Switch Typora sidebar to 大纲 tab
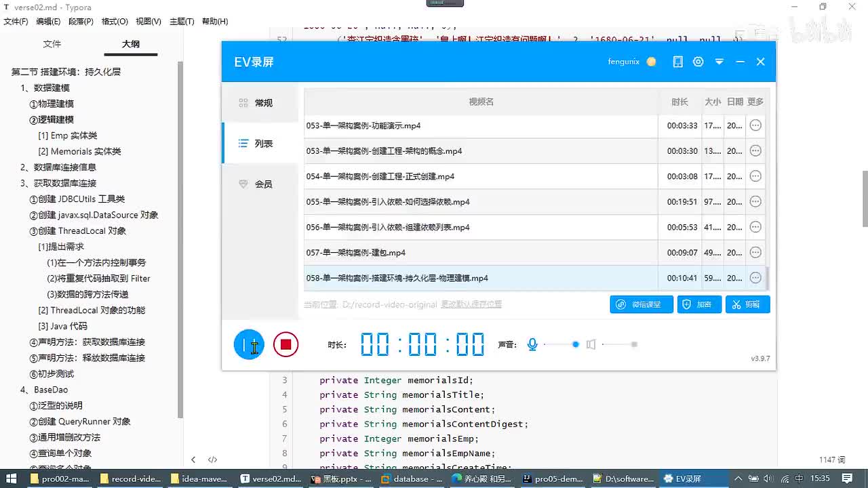The width and height of the screenshot is (868, 488). click(x=131, y=44)
